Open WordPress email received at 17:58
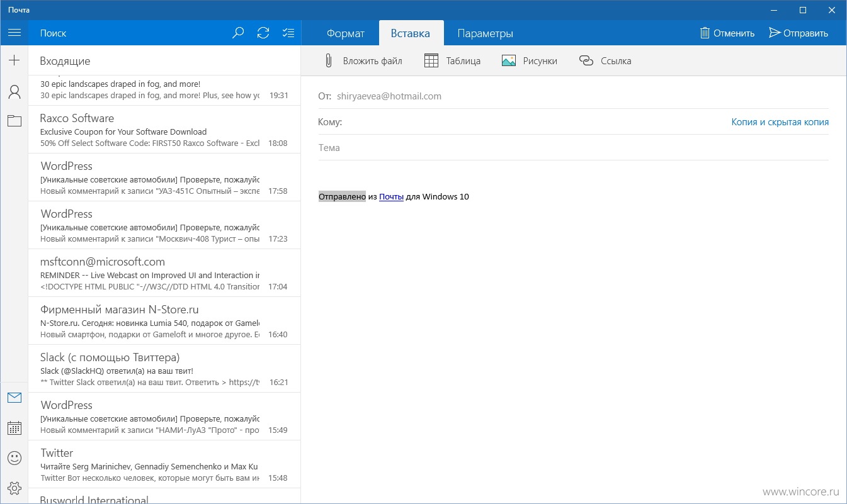 [164, 177]
